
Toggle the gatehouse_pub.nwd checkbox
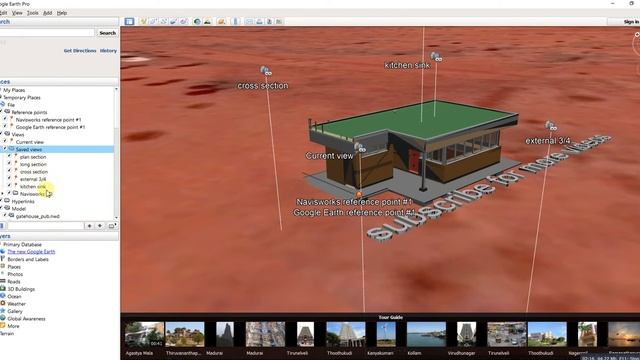[5, 216]
